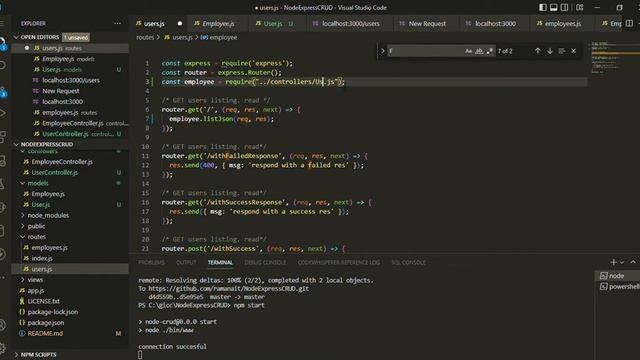The width and height of the screenshot is (640, 360).
Task: Go to the previous find match
Action: [538, 51]
